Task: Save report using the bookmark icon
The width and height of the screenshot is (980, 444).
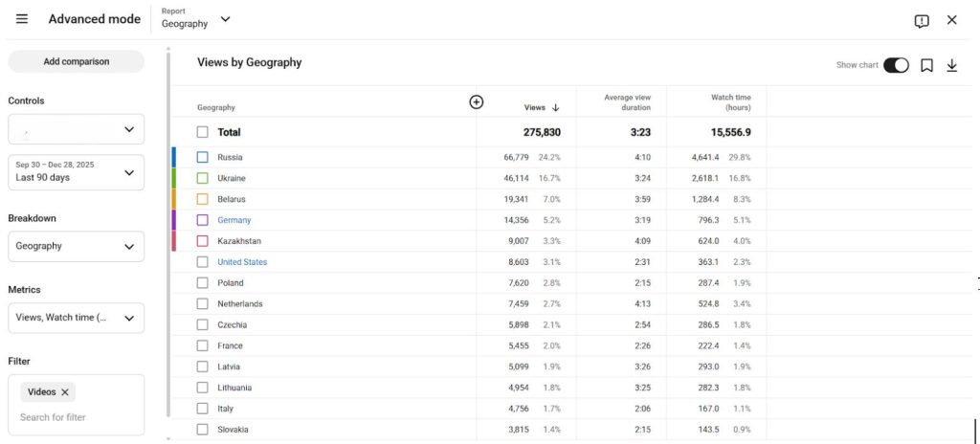Action: click(926, 65)
